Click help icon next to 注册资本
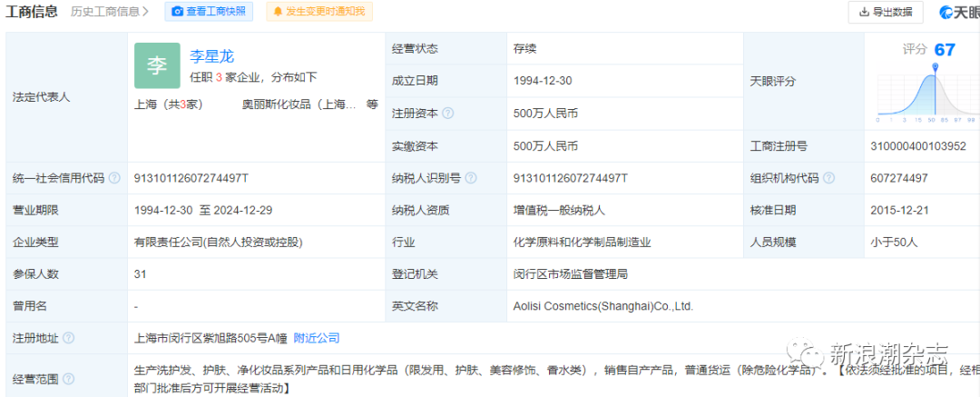980x397 pixels. pyautogui.click(x=447, y=114)
